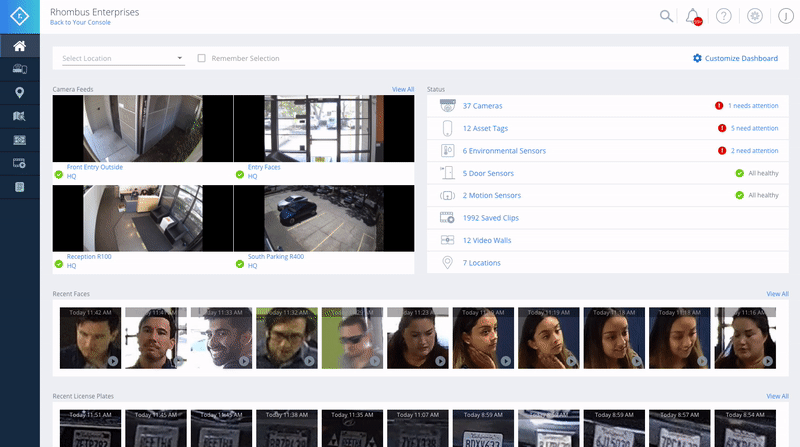Click the 5 need attention asset tags alert
The width and height of the screenshot is (800, 447).
pos(753,128)
